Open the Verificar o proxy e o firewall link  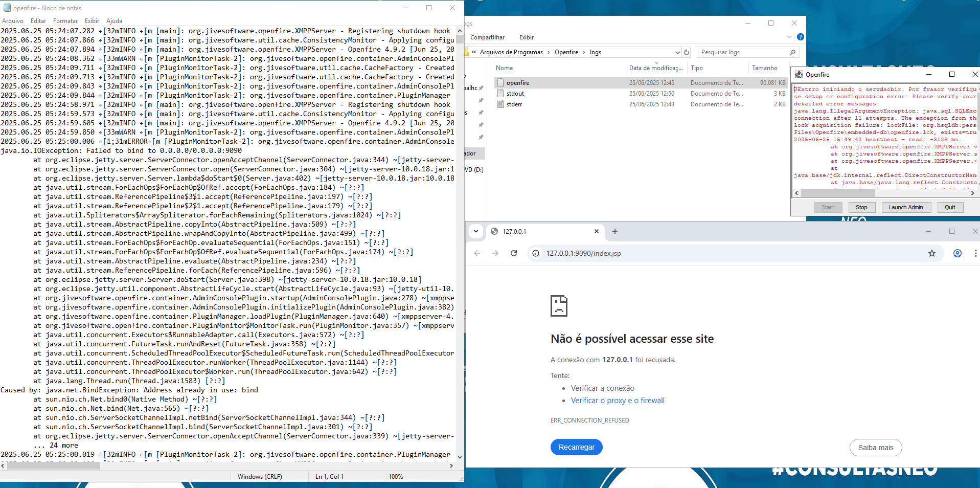pos(618,401)
